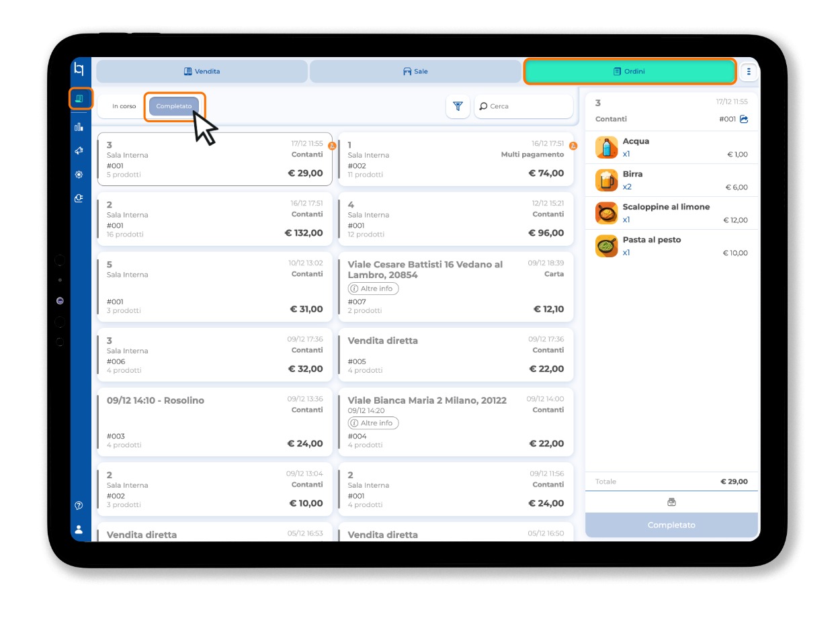
Task: Open the marketing megaphone sidebar icon
Action: [x=79, y=150]
